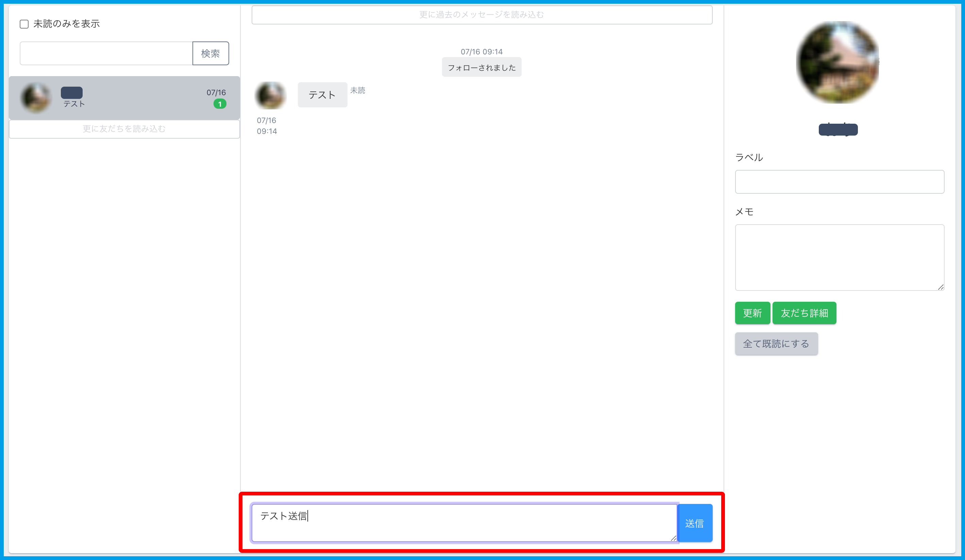Click the friend search text field

click(106, 53)
